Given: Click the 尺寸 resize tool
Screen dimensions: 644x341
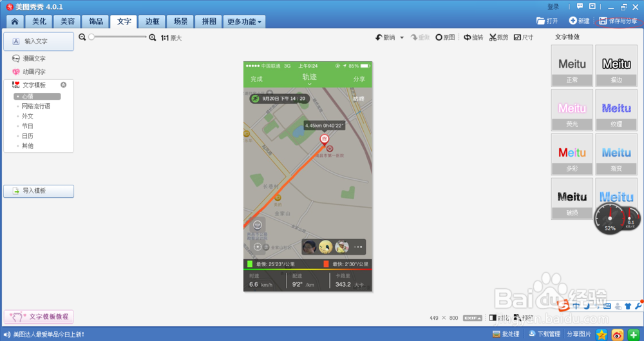Looking at the screenshot, I should (524, 37).
